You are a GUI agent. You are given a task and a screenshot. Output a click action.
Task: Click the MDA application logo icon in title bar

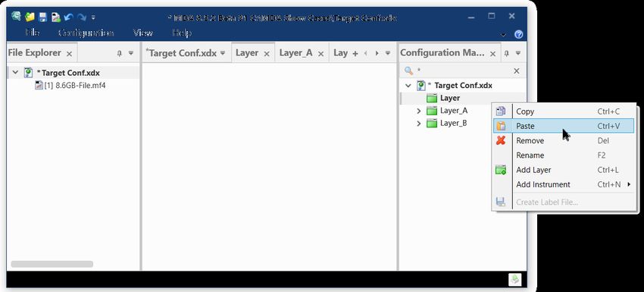(16, 17)
